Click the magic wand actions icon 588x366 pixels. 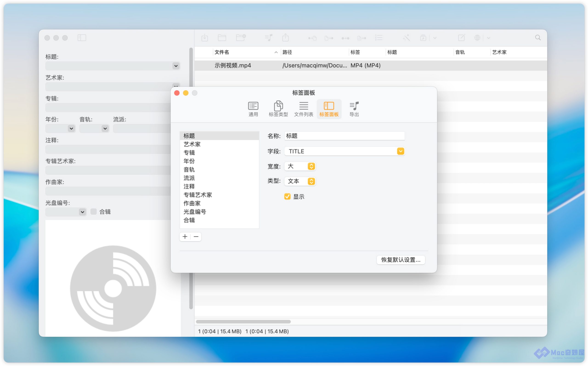(x=406, y=38)
